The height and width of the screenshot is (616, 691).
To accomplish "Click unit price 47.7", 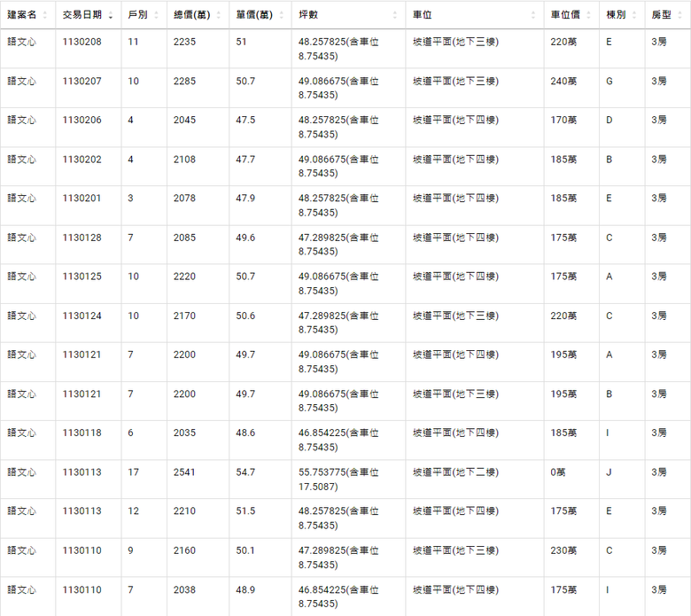I will click(245, 160).
